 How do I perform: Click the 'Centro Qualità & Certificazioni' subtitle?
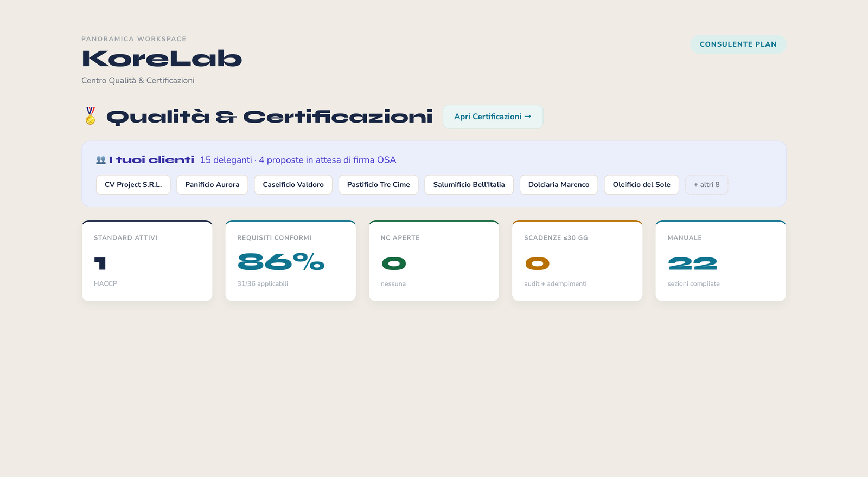coord(138,80)
